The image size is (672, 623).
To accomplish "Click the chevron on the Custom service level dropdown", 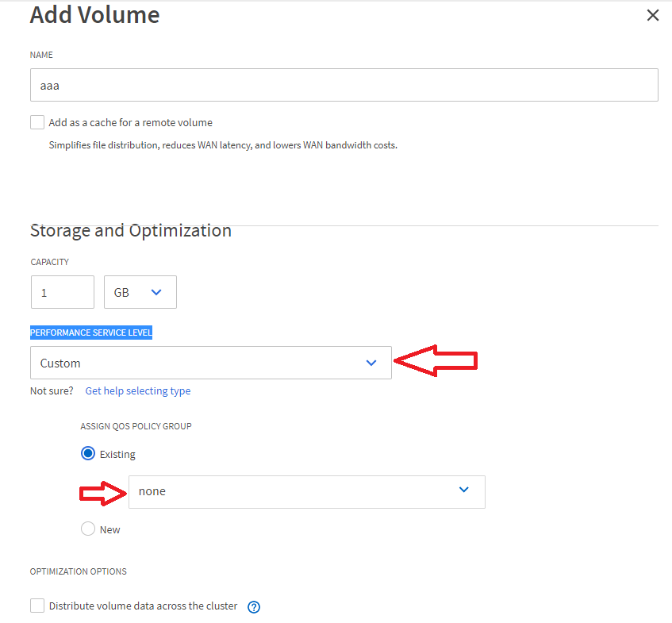I will [371, 362].
